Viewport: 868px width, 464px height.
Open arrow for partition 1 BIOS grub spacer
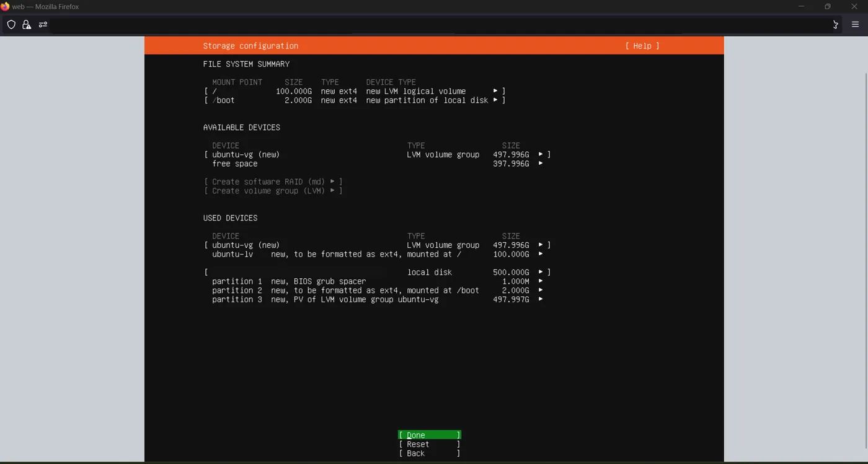click(541, 281)
